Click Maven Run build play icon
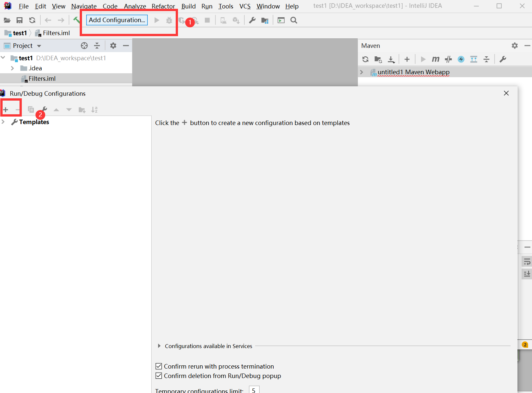The height and width of the screenshot is (393, 532). click(x=423, y=59)
